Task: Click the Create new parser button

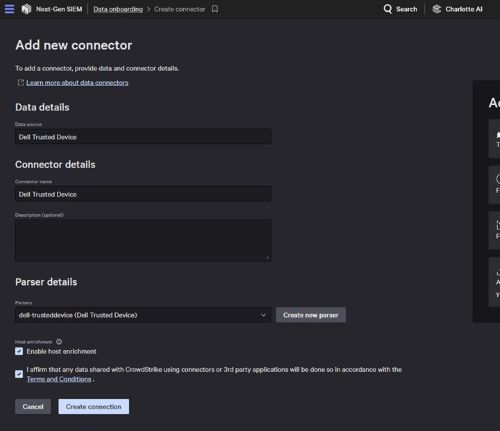Action: pos(311,315)
